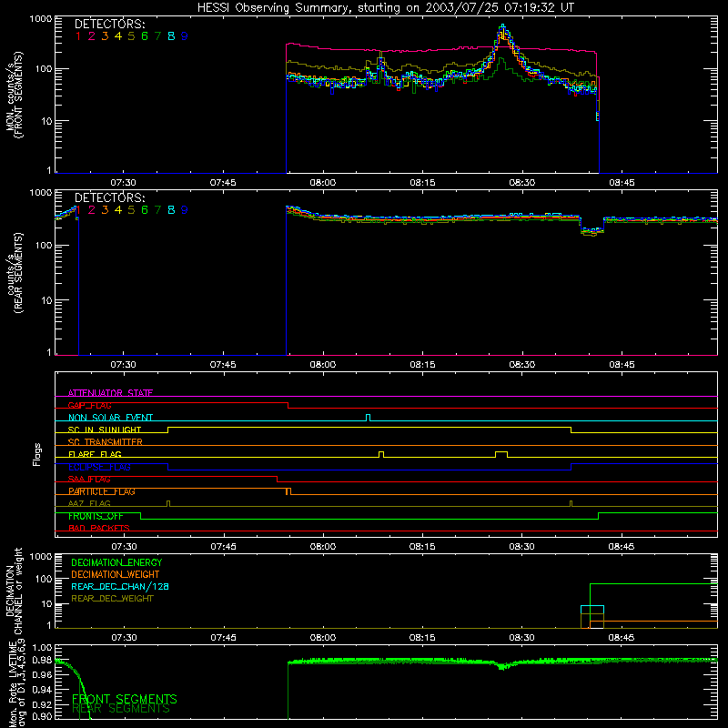This screenshot has width=728, height=728.
Task: Select blue detector 9 in the front segments legend
Action: (185, 36)
